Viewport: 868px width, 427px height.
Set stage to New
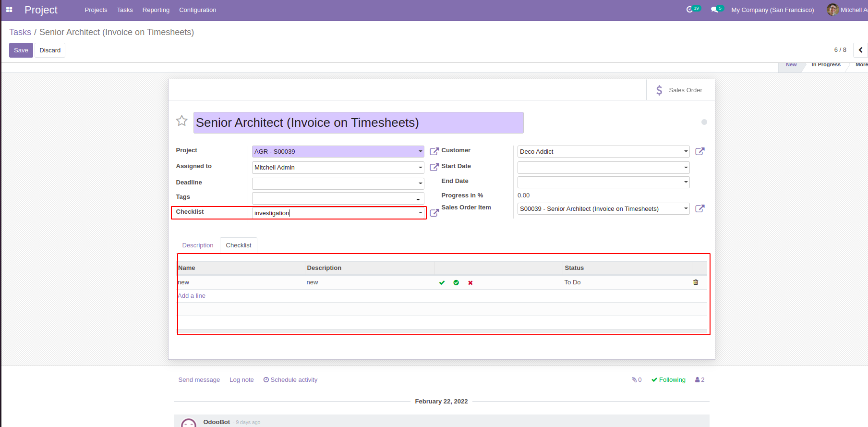pyautogui.click(x=791, y=65)
